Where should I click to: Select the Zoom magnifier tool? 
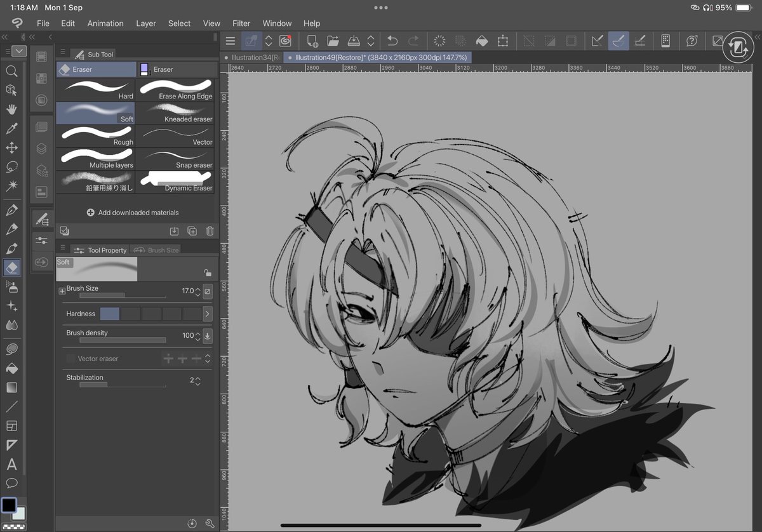11,71
